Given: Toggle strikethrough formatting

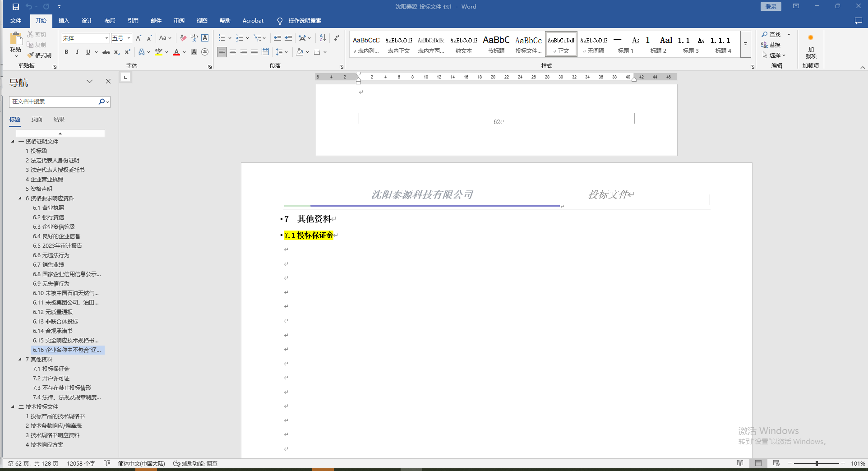Looking at the screenshot, I should [106, 52].
